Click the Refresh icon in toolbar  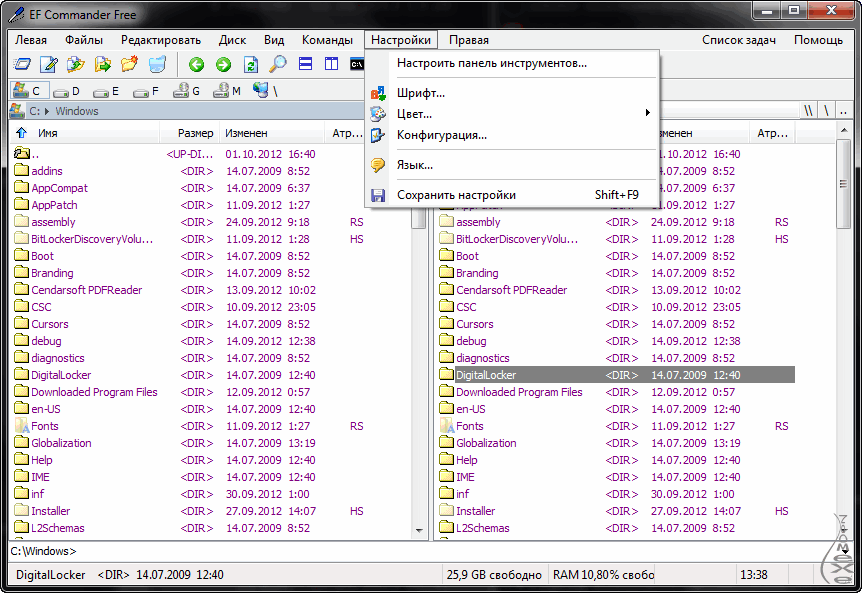coord(250,65)
